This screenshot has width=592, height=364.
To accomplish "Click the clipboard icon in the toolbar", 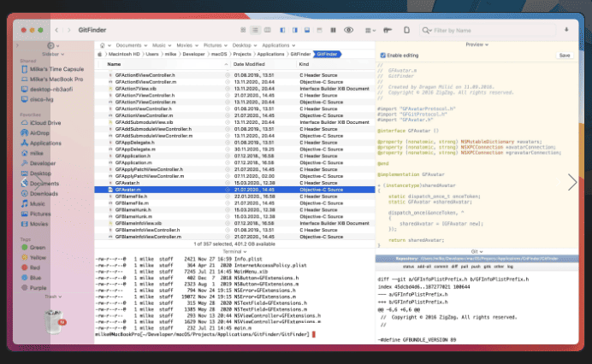I will 406,30.
